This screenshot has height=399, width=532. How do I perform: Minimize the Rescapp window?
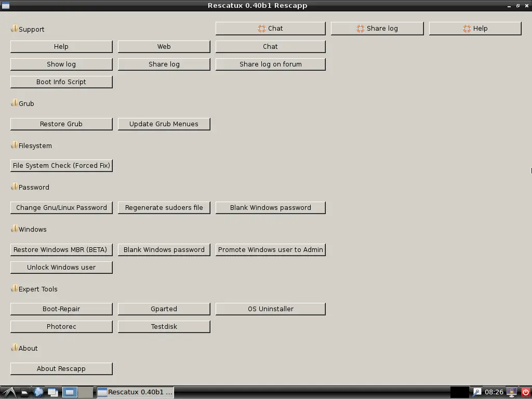(x=509, y=6)
